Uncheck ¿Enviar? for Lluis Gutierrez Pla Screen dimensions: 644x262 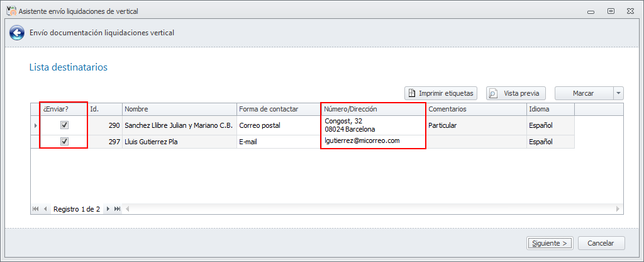(x=65, y=142)
